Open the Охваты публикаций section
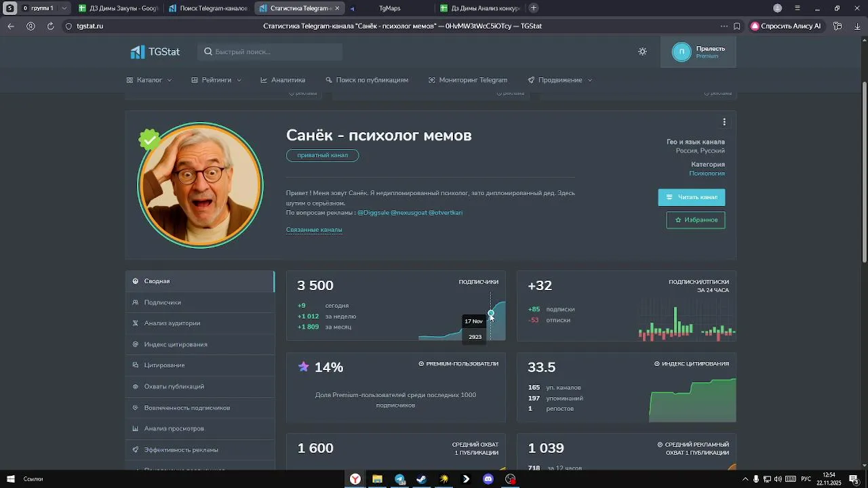This screenshot has height=488, width=868. coord(200,386)
